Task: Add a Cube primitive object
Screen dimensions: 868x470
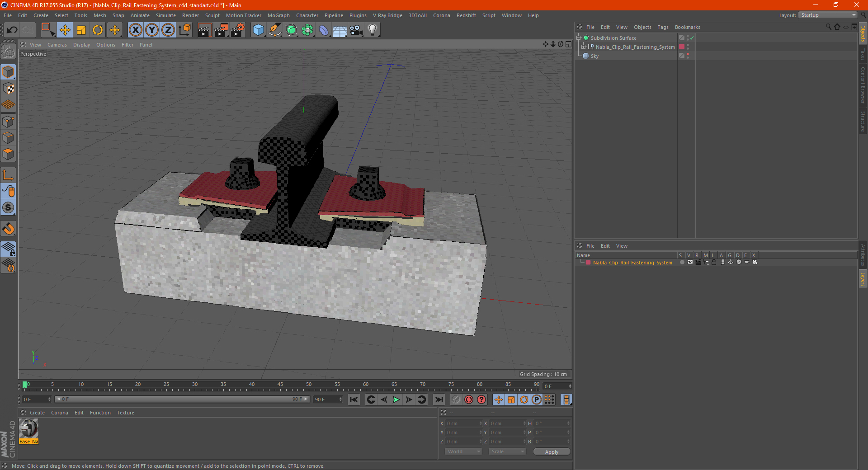Action: 258,30
